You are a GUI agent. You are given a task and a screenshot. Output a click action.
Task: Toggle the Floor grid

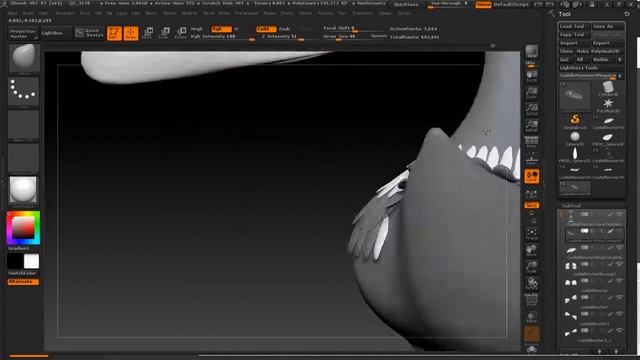(x=531, y=159)
